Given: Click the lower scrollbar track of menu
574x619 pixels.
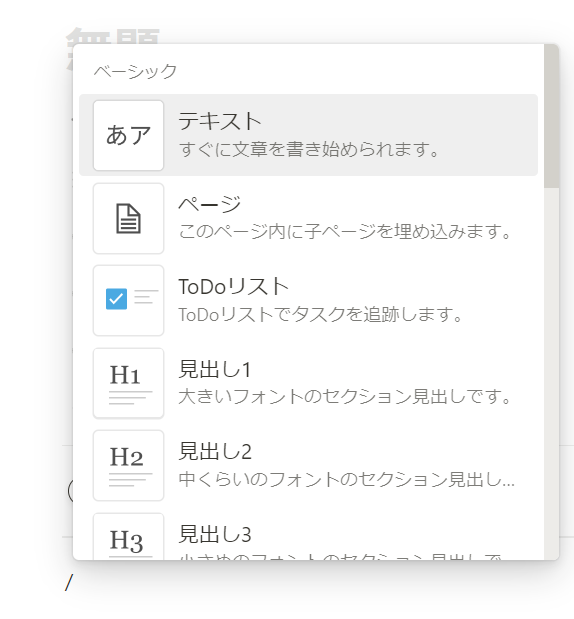Looking at the screenshot, I should coord(551,374).
